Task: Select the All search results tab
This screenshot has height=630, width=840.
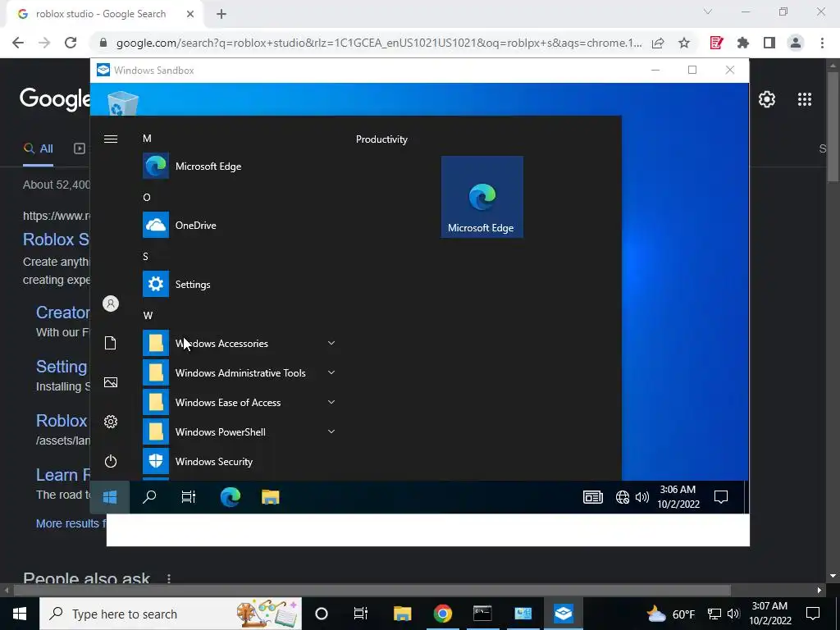Action: tap(39, 149)
